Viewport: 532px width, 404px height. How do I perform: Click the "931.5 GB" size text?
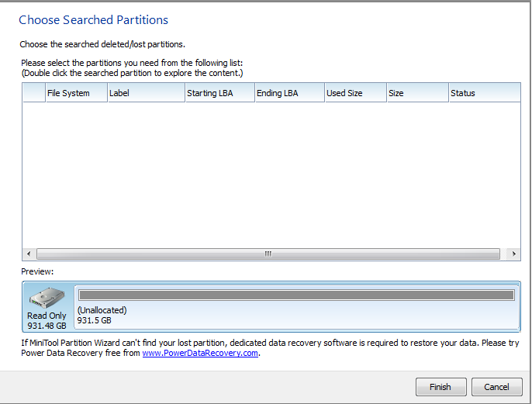(x=94, y=320)
